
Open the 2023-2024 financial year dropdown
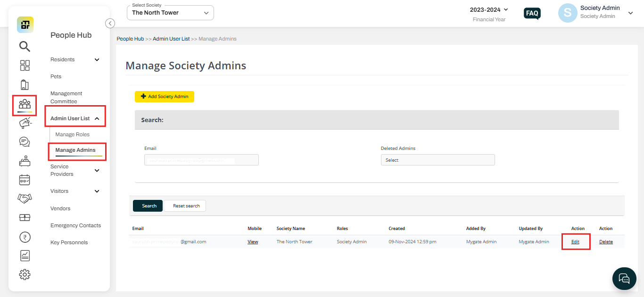pyautogui.click(x=489, y=9)
